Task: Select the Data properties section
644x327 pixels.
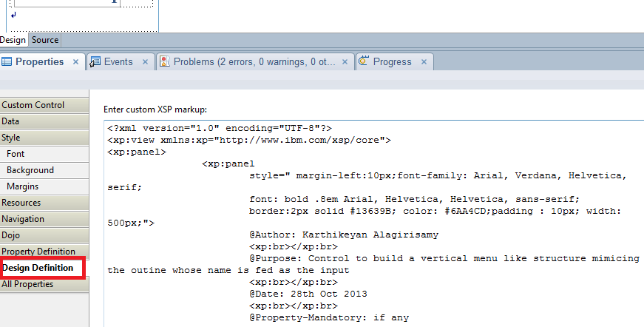Action: (44, 121)
